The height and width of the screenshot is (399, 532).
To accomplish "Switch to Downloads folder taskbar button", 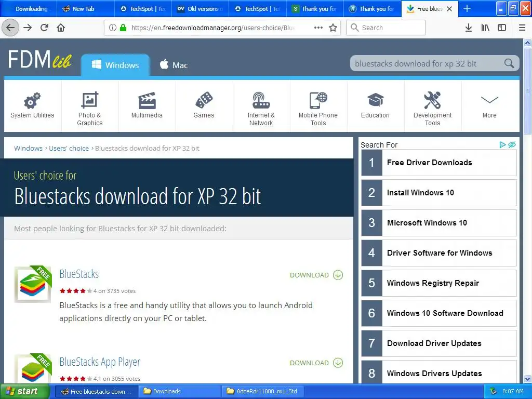I will [x=180, y=391].
